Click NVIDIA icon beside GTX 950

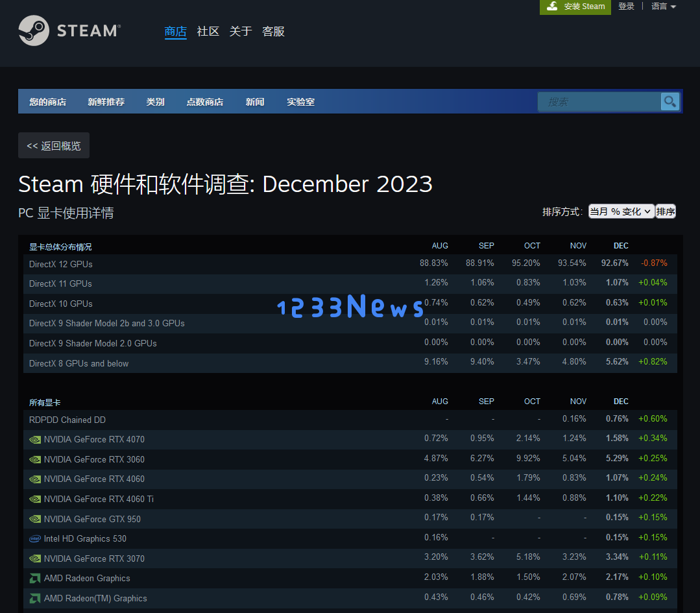[35, 519]
